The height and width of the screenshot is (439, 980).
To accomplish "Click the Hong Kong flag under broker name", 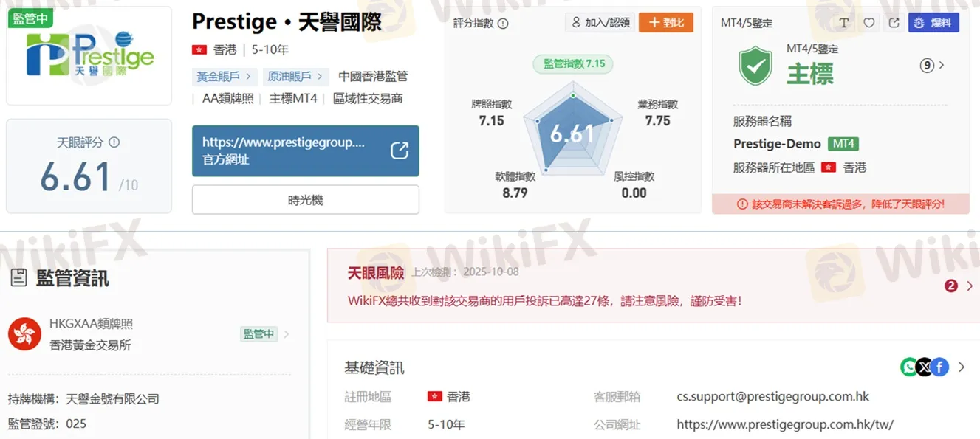I will coord(199,50).
